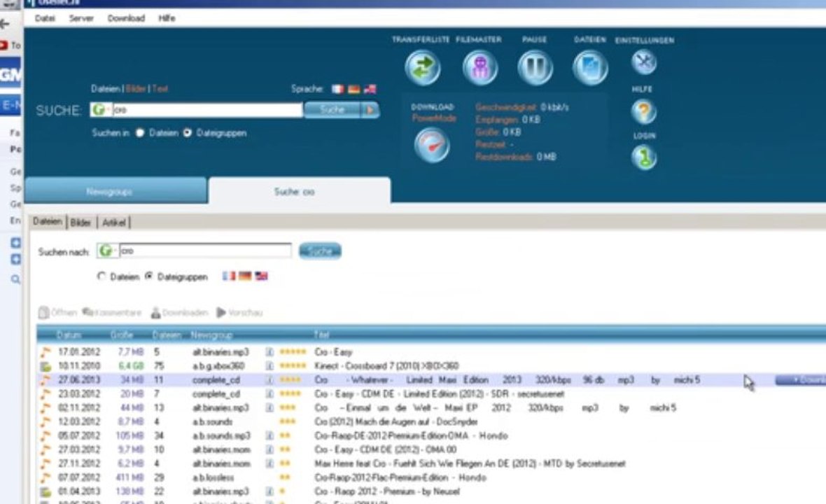Click music note icon of 12.03.2012 row
This screenshot has width=826, height=504.
pyautogui.click(x=45, y=422)
